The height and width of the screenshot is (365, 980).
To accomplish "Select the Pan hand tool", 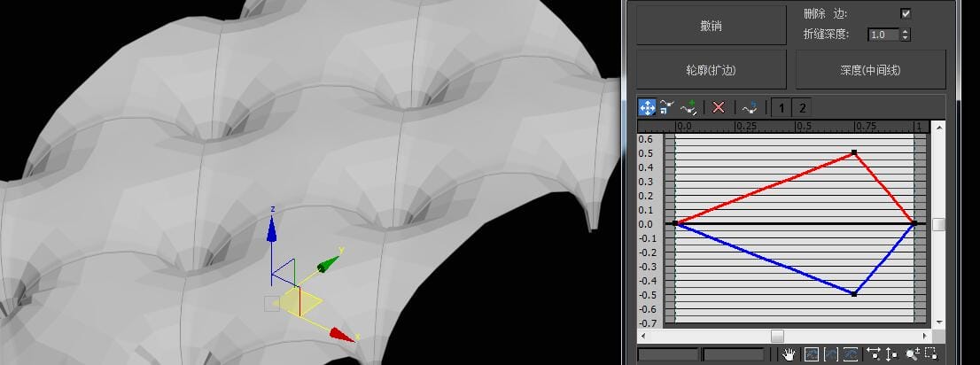I will (789, 354).
